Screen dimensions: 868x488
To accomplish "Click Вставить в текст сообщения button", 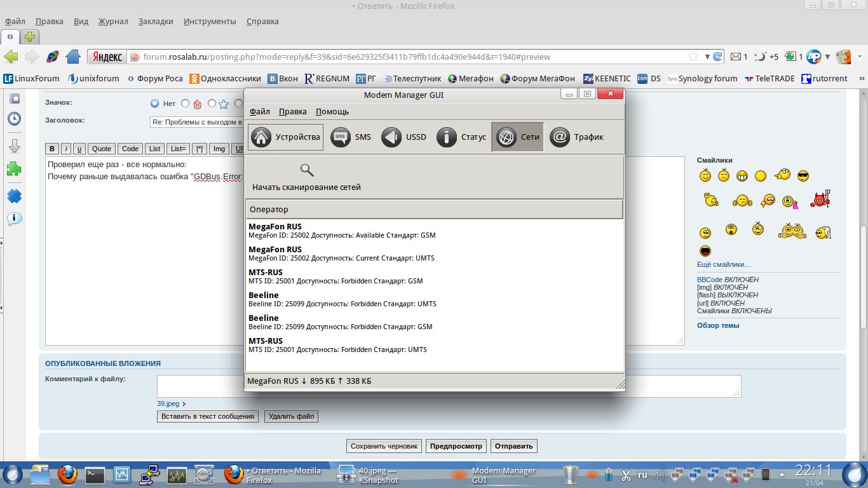I will tap(208, 417).
